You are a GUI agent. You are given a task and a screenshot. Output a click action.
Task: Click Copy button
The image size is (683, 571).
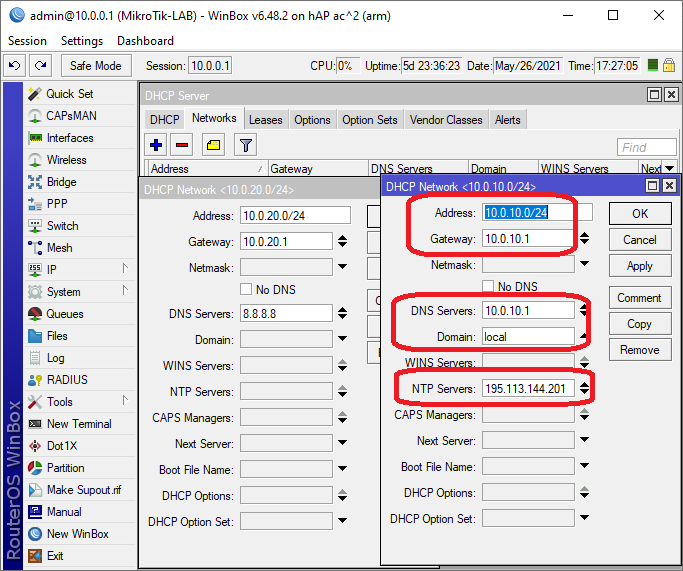pos(640,324)
